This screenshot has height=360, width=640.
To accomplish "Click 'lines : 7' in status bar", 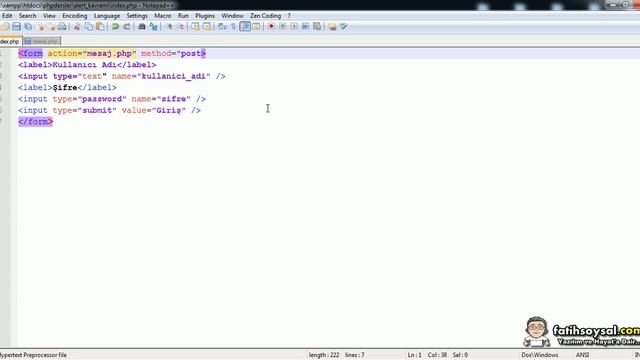I will [x=355, y=355].
